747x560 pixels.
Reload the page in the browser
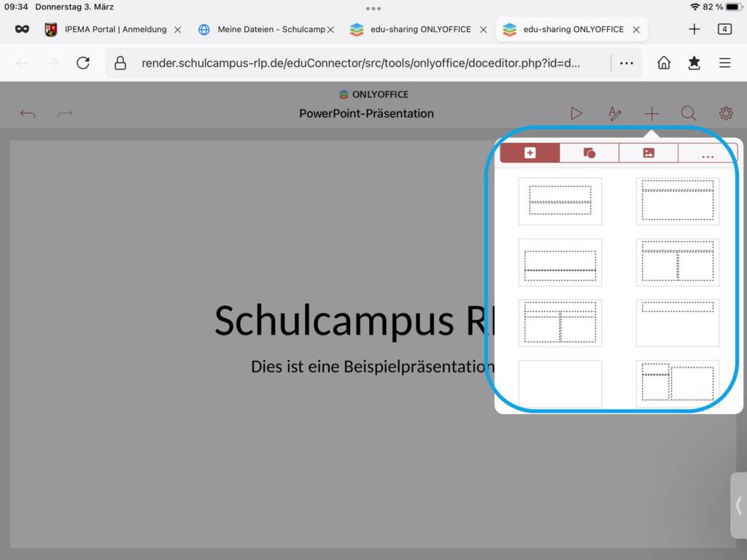tap(83, 63)
